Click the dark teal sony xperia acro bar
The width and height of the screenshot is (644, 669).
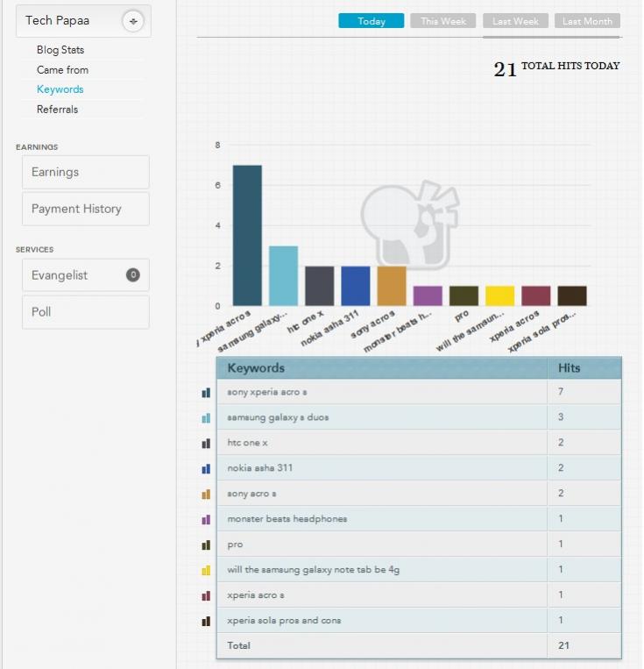247,236
